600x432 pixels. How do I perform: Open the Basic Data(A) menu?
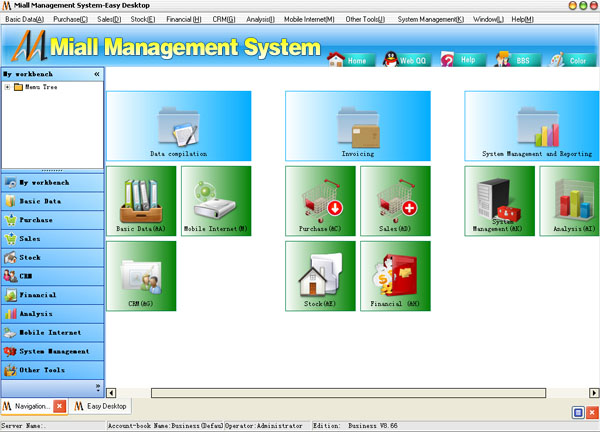24,20
